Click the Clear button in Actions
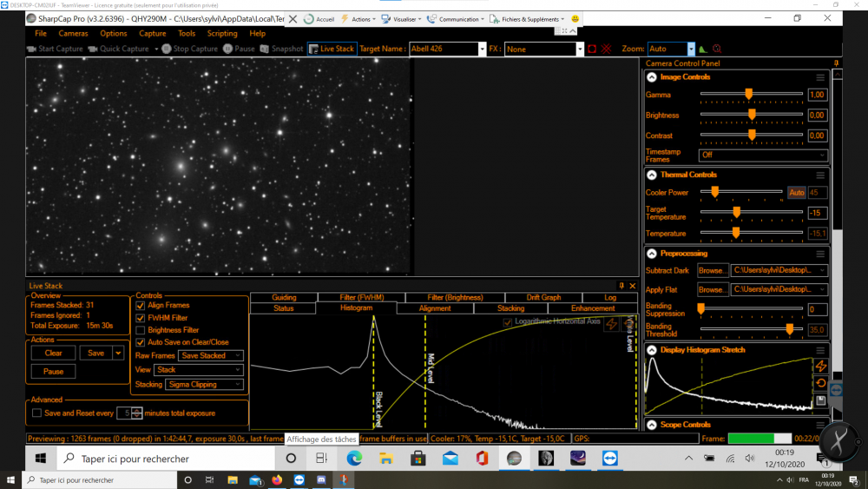 pyautogui.click(x=53, y=353)
